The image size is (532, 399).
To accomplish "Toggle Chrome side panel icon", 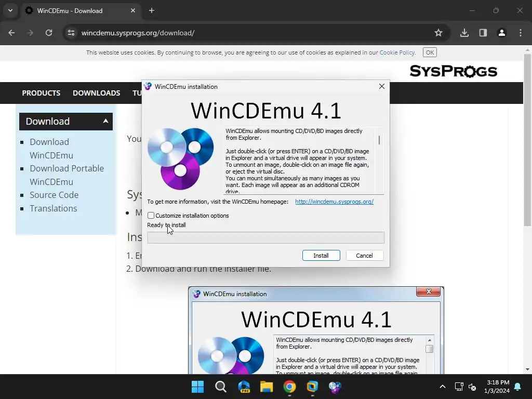I will click(x=483, y=33).
